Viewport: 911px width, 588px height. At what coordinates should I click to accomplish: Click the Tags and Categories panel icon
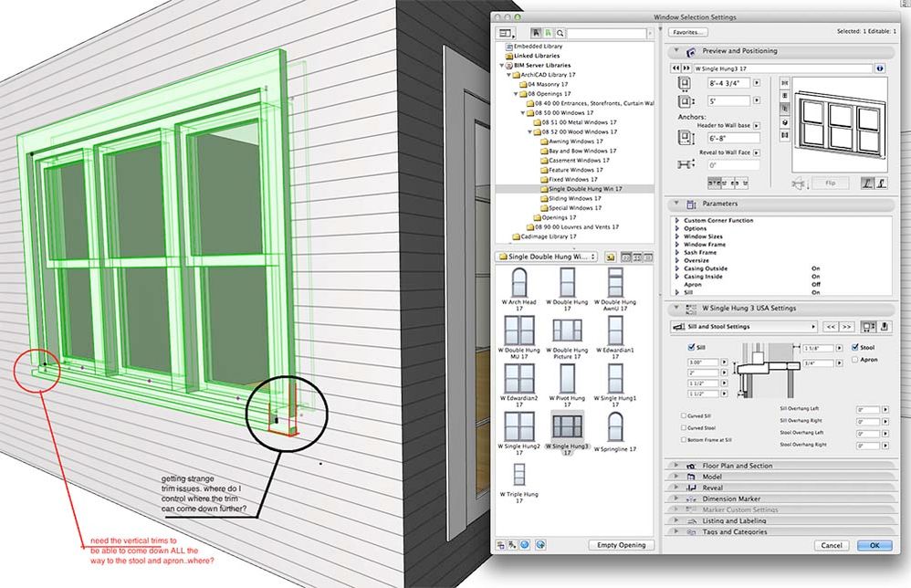pyautogui.click(x=692, y=531)
